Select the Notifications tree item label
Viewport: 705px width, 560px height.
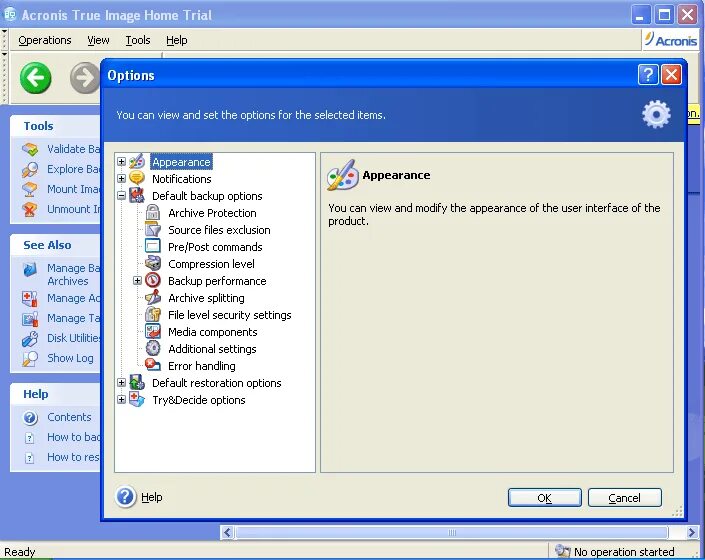(x=182, y=179)
